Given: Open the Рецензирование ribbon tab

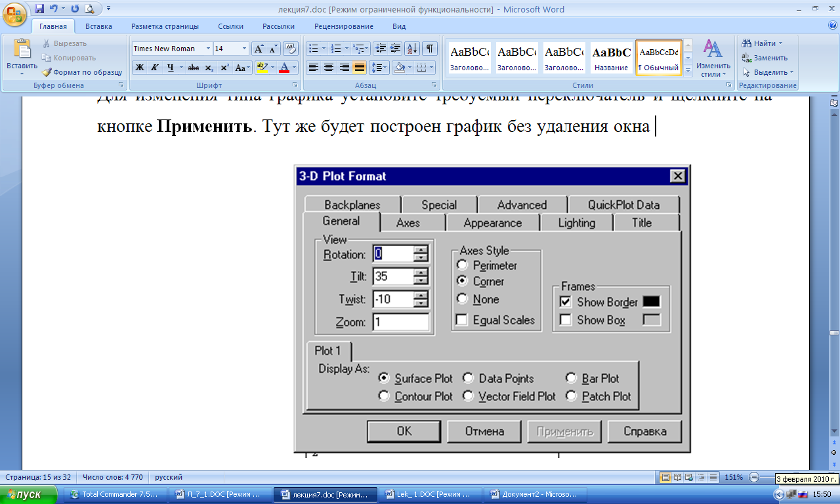Looking at the screenshot, I should [344, 26].
